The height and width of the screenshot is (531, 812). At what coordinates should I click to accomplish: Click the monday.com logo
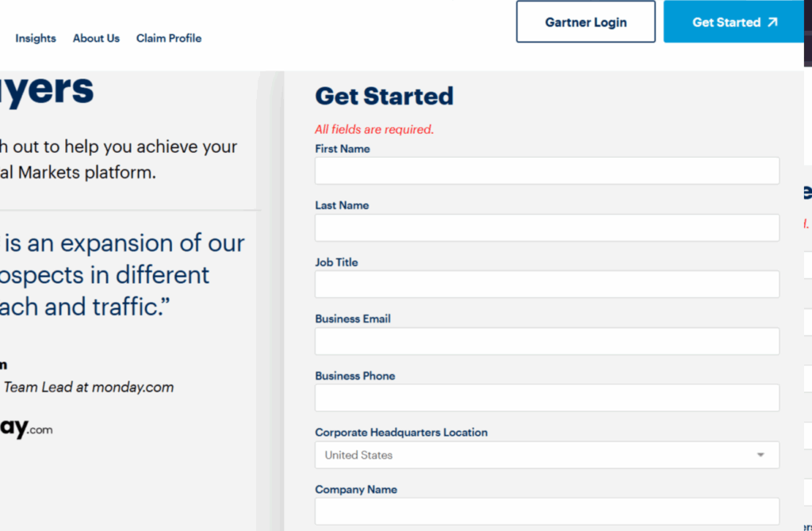[x=26, y=428]
